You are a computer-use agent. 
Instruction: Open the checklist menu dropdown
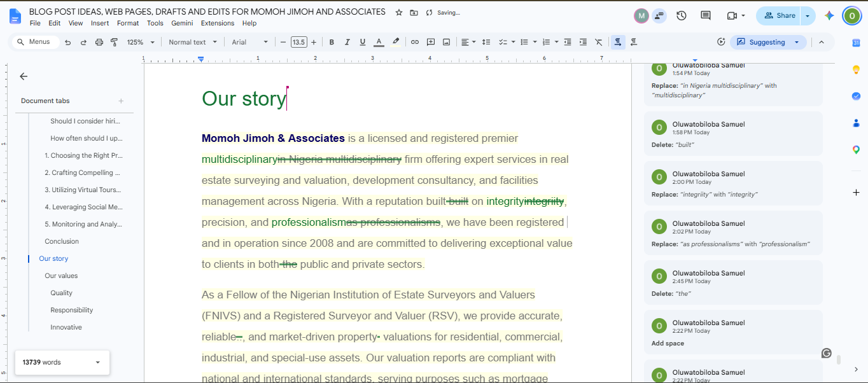507,42
